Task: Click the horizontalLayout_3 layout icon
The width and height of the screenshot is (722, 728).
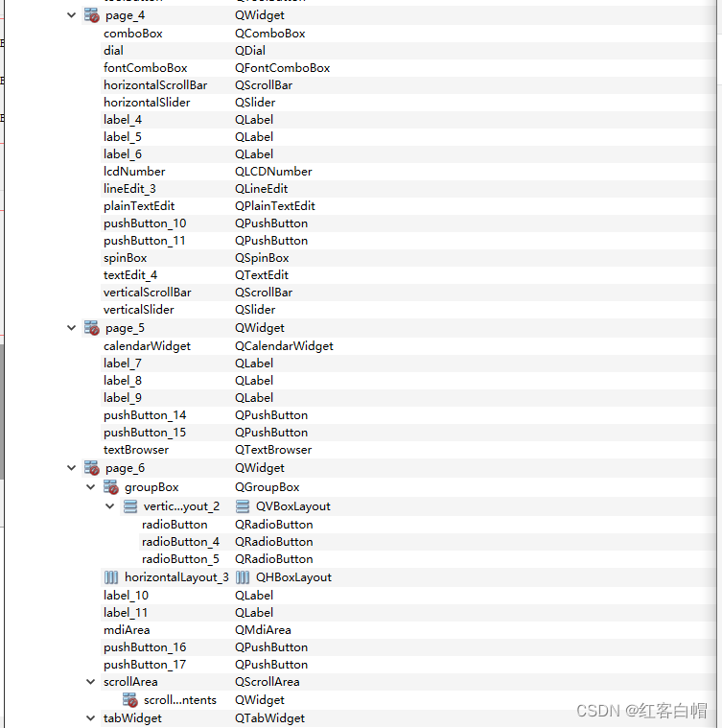Action: [111, 577]
